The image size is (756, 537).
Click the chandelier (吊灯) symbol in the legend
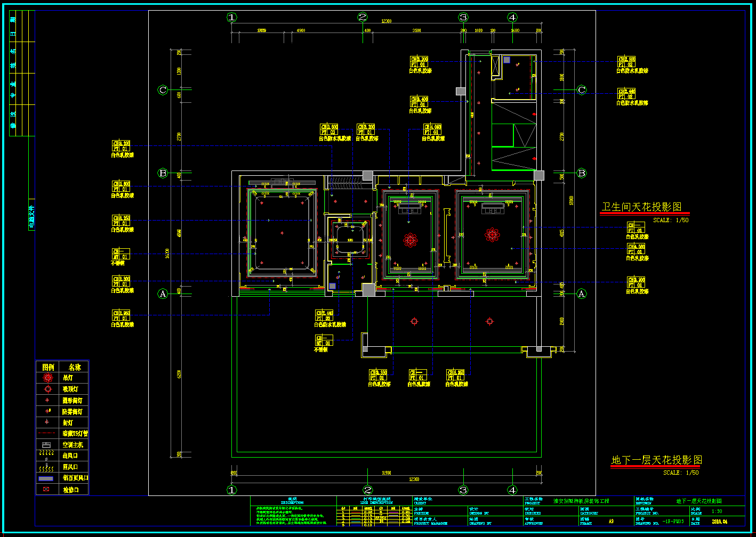[x=48, y=378]
